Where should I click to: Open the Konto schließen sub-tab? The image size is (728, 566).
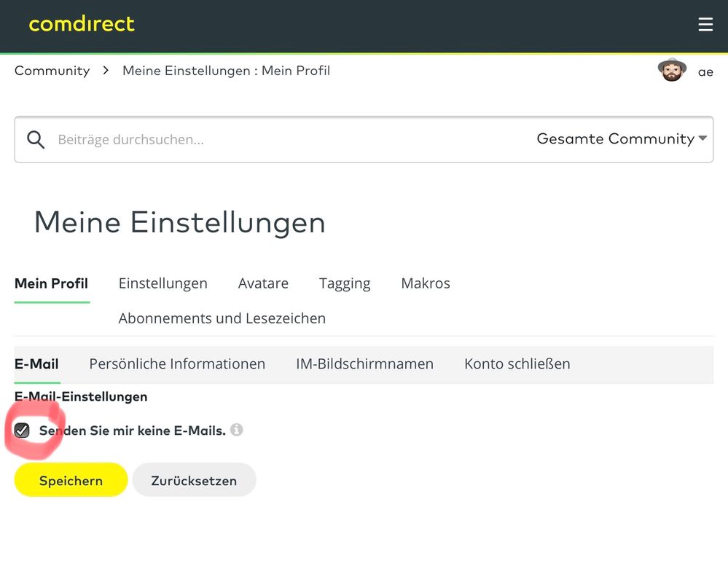[517, 363]
